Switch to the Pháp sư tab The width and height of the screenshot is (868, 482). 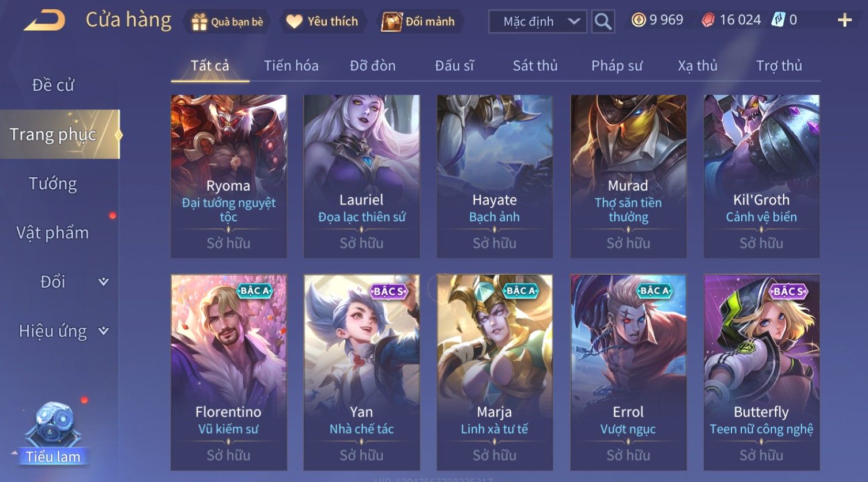pos(617,66)
